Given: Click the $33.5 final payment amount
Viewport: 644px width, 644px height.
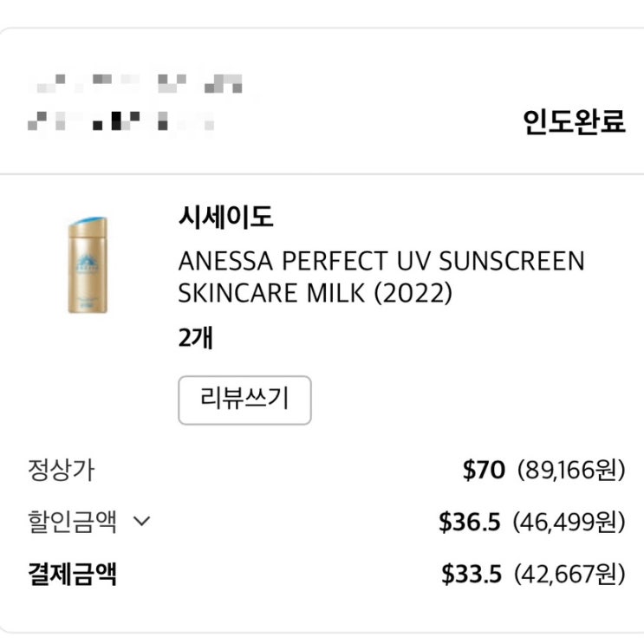Looking at the screenshot, I should coord(471,574).
